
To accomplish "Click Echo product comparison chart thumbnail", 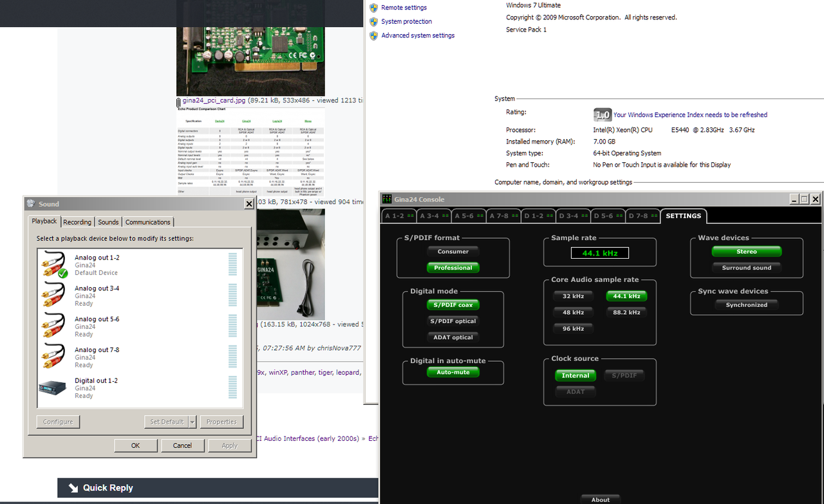I will [x=250, y=152].
